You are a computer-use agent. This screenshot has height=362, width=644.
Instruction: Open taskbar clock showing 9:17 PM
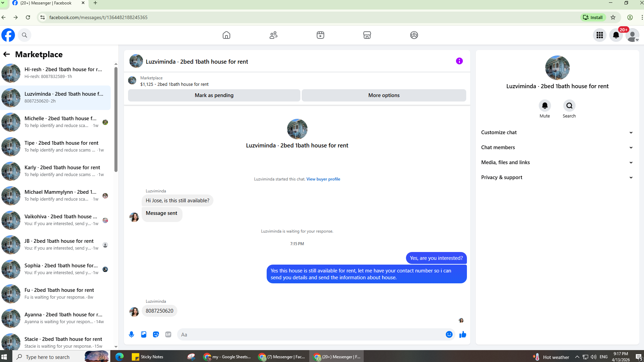[621, 357]
